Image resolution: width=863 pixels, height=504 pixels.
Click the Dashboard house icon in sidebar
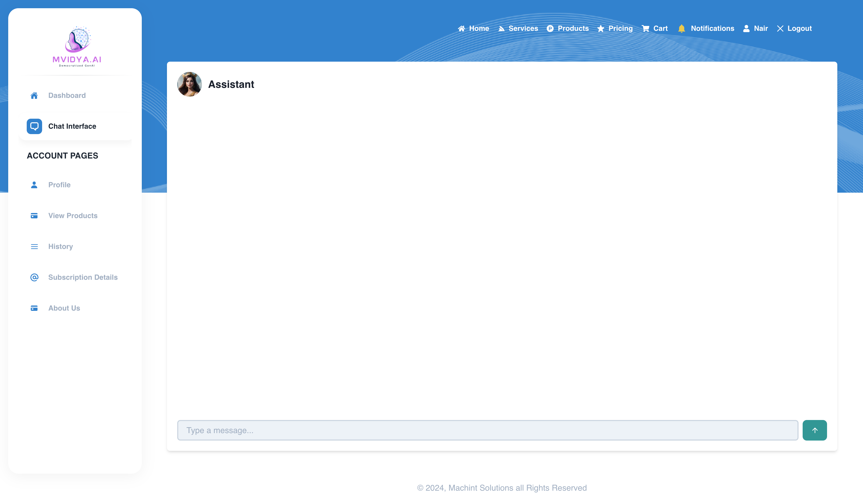34,96
